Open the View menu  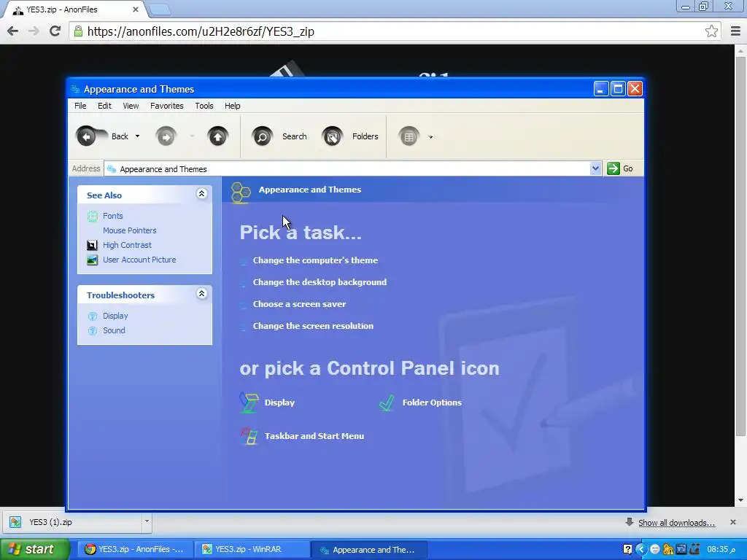[131, 106]
